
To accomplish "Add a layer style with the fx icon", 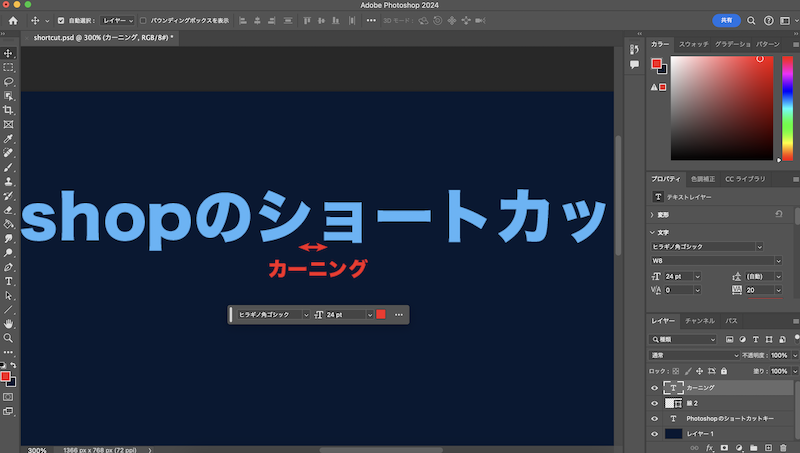I will click(x=709, y=448).
